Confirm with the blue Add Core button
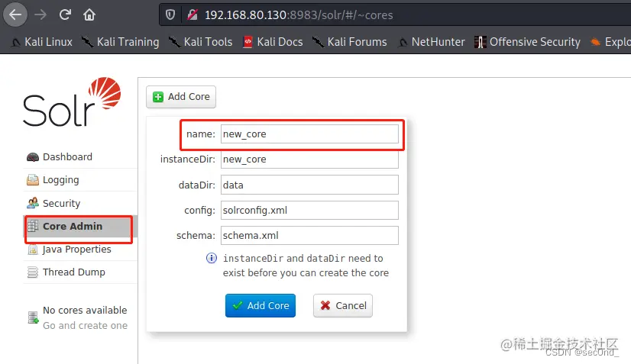Viewport: 631px width, 364px height. click(x=260, y=306)
